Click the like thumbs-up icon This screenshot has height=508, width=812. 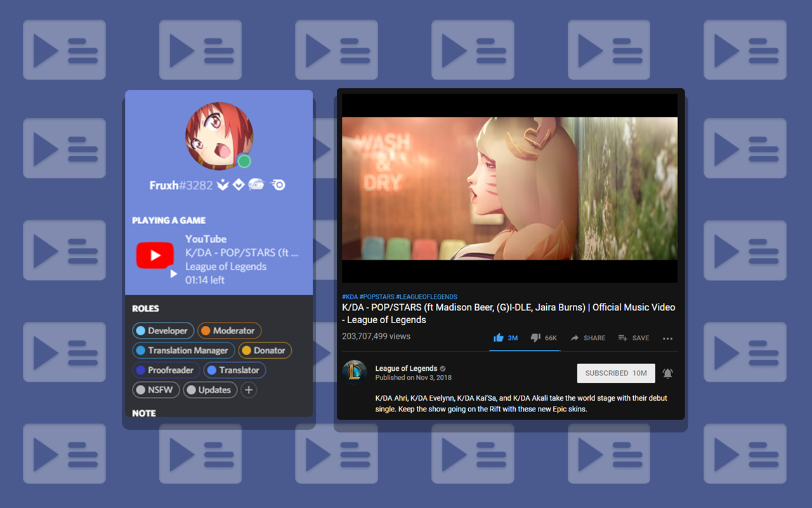499,338
